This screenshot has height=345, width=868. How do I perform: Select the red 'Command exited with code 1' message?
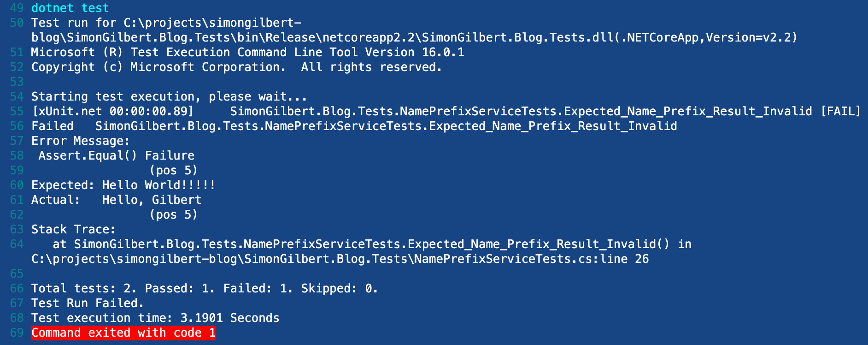pyautogui.click(x=123, y=333)
